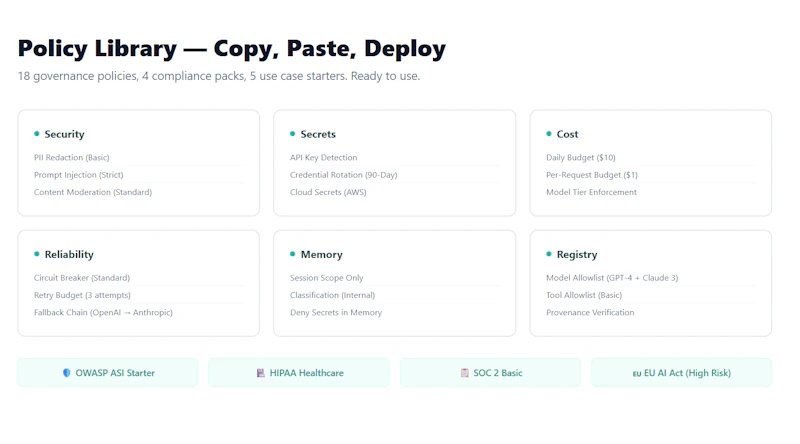Click the Cost category heading
Image resolution: width=800 pixels, height=444 pixels.
pyautogui.click(x=567, y=134)
